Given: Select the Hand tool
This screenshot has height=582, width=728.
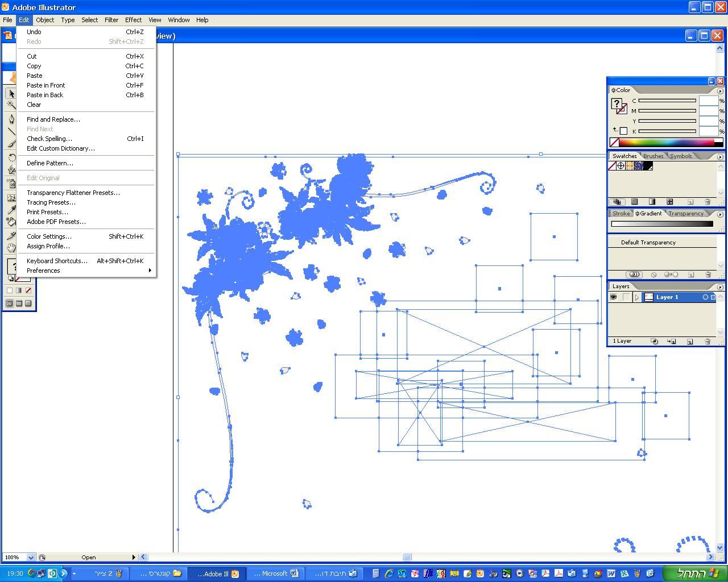Looking at the screenshot, I should pos(11,248).
